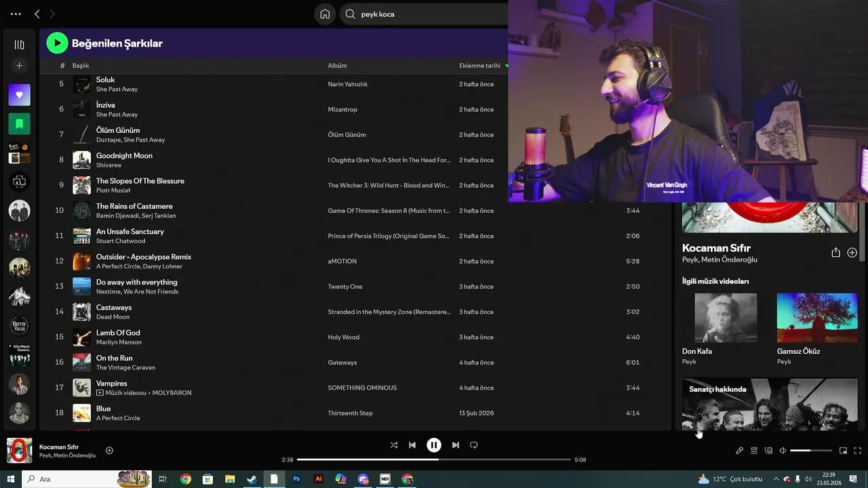868x488 pixels.
Task: Add Kocaman Sıfır to library from player bar
Action: (x=109, y=451)
